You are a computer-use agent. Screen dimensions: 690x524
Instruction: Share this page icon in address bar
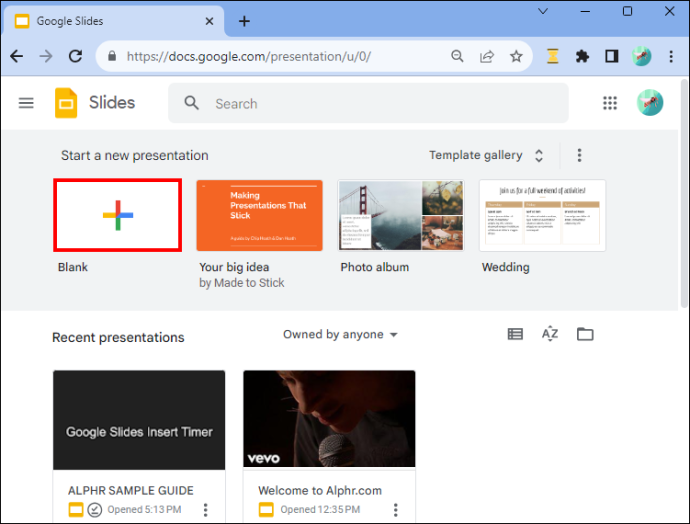coord(487,56)
